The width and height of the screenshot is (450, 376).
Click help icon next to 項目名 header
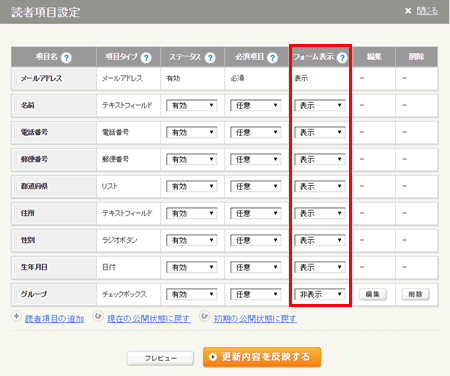[66, 58]
